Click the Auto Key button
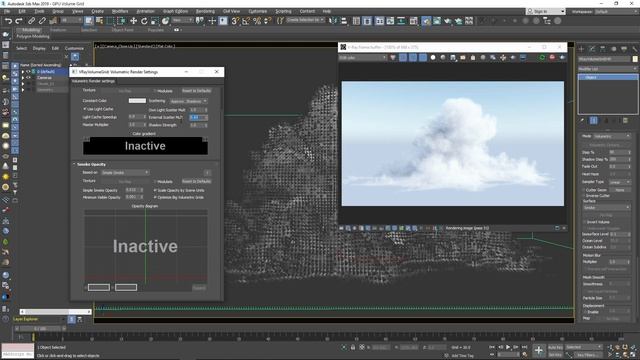640x360 pixels. [x=555, y=347]
